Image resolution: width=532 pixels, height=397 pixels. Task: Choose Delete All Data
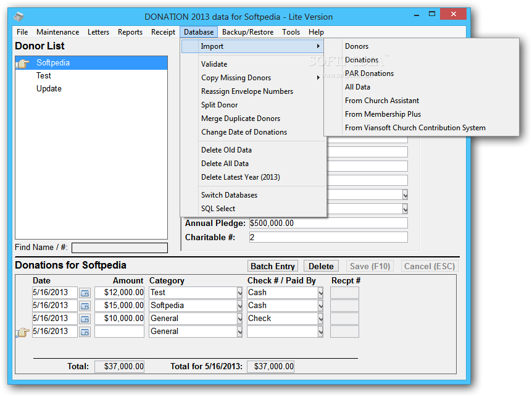254,164
